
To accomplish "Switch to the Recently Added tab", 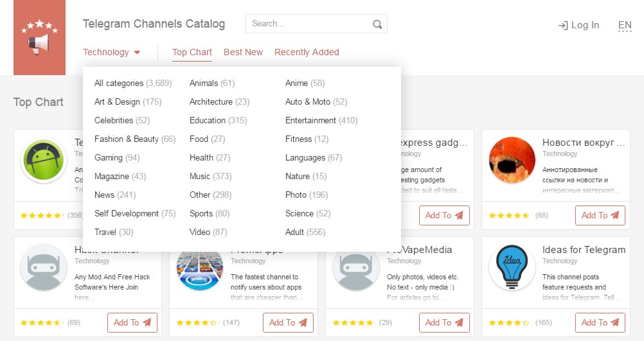I will (307, 53).
